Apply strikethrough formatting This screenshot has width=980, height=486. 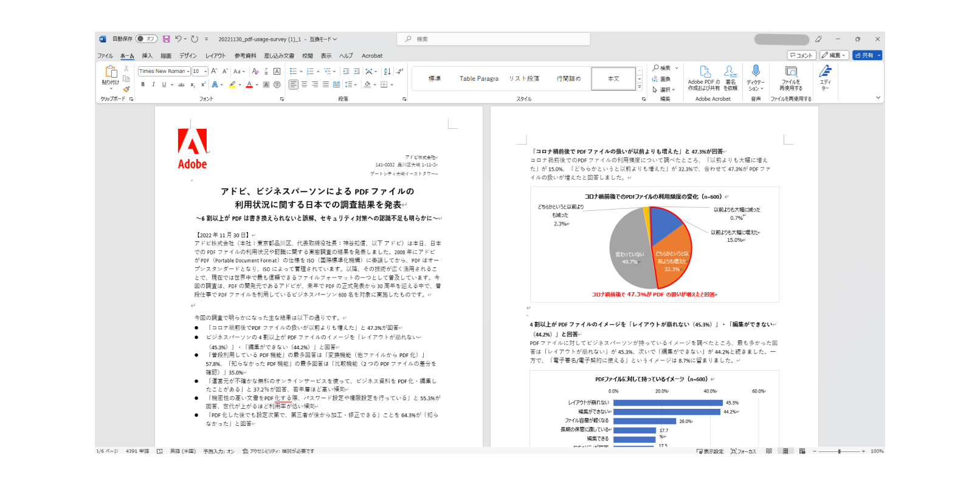181,84
